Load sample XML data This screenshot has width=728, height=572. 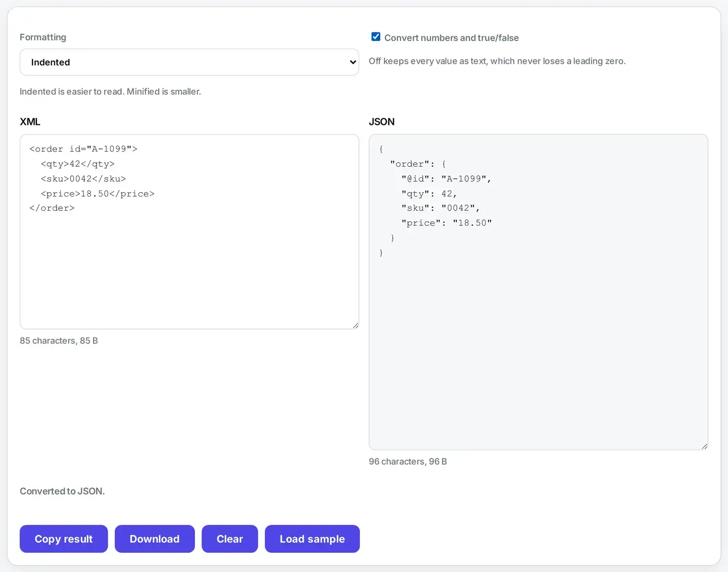(312, 539)
